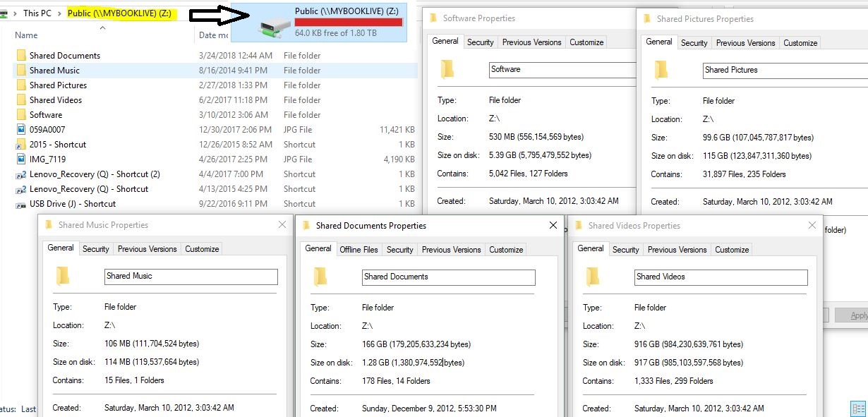
Task: Click the 64.0 KB free of 1.80 TB text
Action: [x=335, y=33]
